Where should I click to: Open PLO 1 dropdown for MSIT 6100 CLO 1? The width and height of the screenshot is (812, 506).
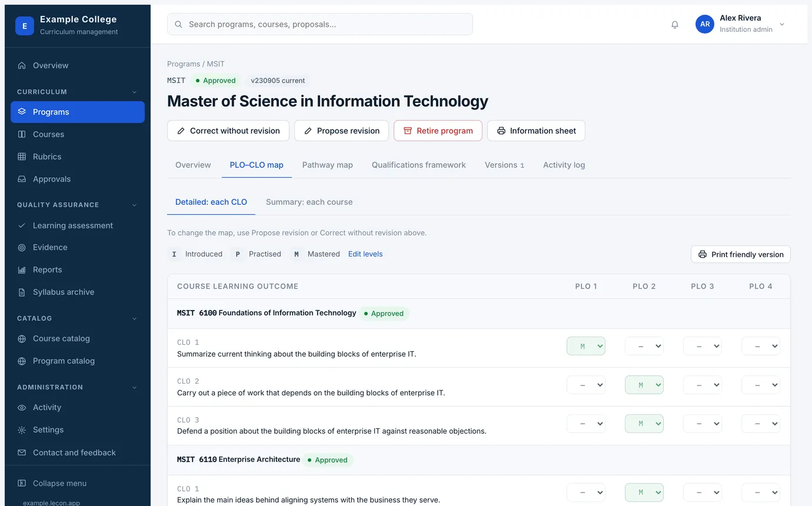[586, 346]
